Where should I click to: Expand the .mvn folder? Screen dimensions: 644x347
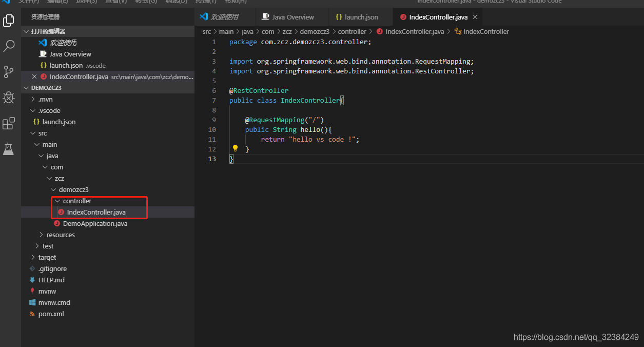tap(108, 99)
